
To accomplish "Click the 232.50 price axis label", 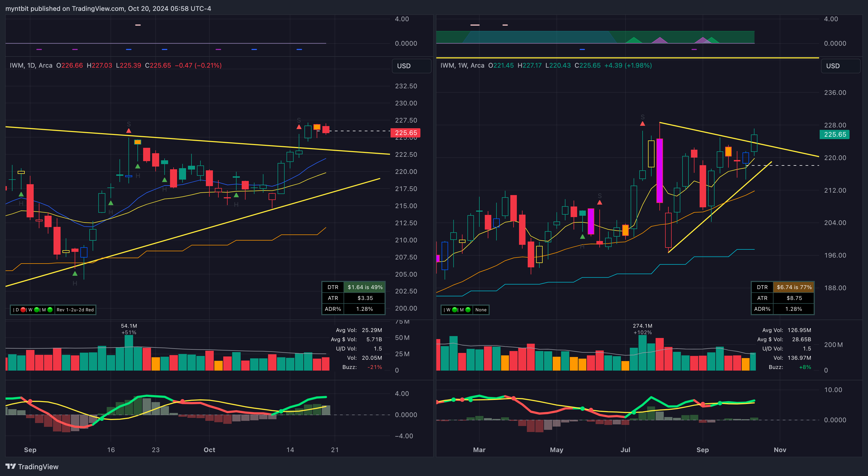I will point(406,86).
